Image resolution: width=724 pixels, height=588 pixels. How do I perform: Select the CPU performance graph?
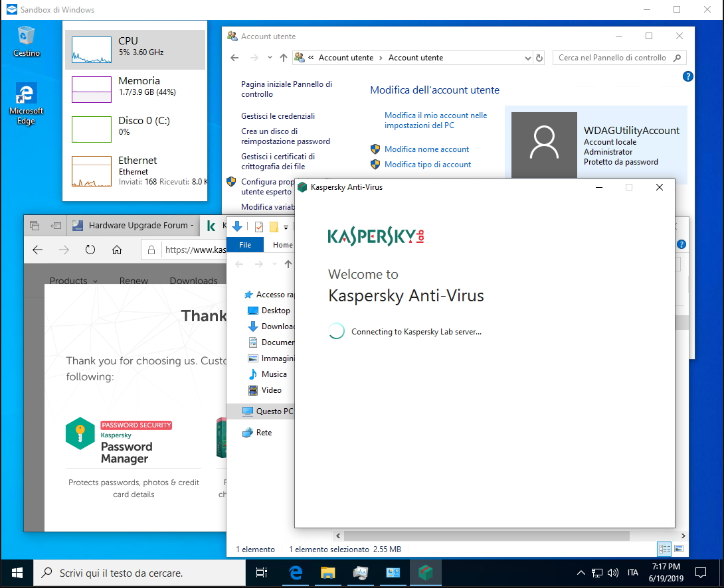[x=92, y=50]
